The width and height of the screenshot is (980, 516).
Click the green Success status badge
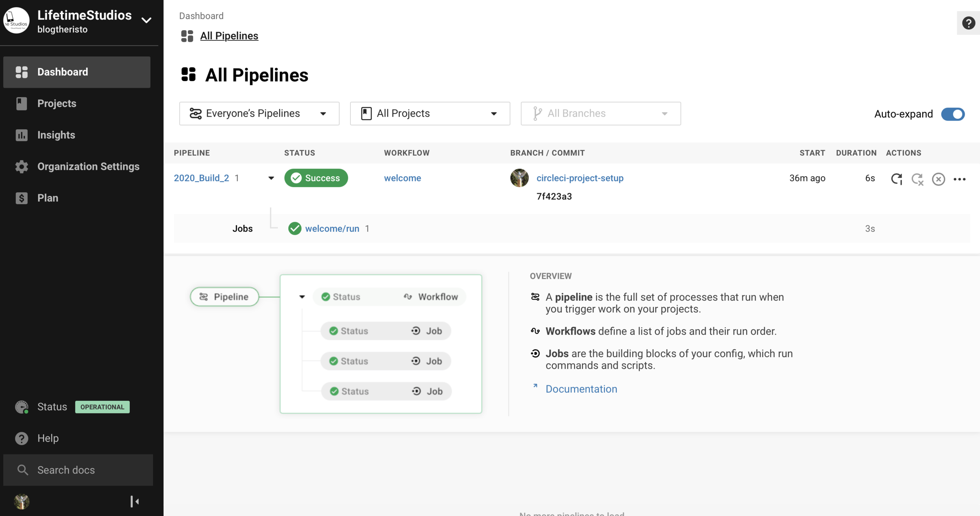316,178
